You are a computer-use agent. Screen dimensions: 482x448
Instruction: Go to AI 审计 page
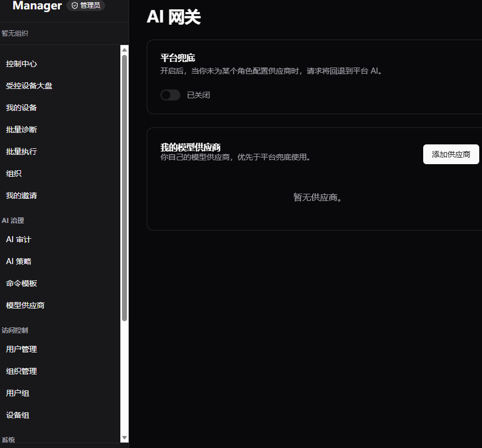19,239
